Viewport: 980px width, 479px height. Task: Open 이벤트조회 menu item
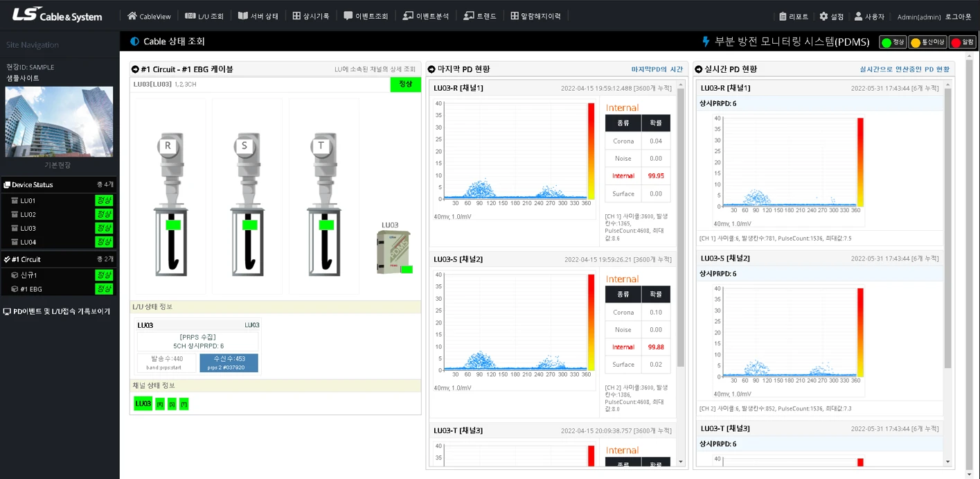(366, 16)
